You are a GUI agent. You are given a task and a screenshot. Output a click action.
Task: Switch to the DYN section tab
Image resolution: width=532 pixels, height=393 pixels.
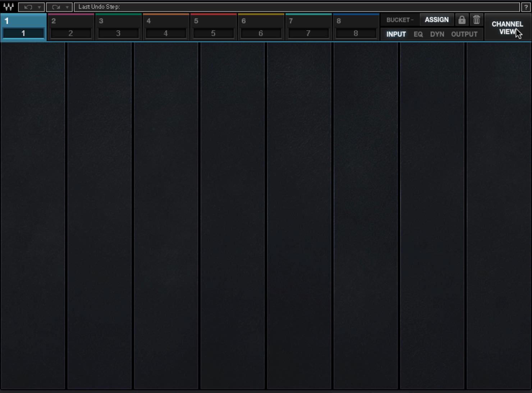pyautogui.click(x=437, y=34)
